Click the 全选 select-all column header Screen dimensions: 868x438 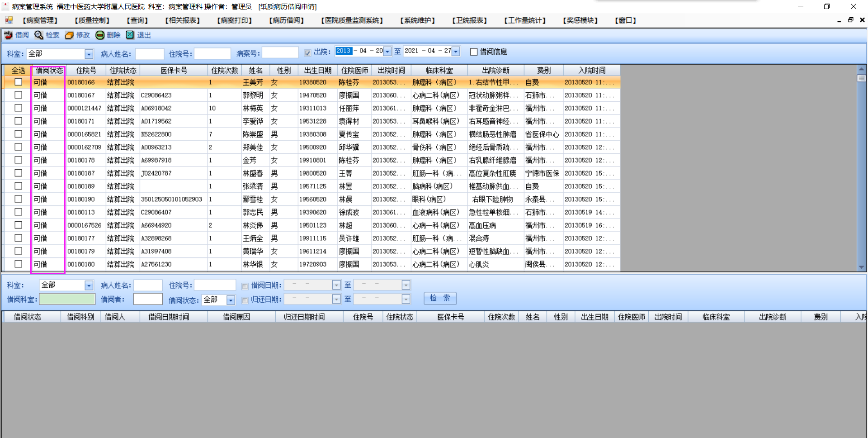[18, 70]
